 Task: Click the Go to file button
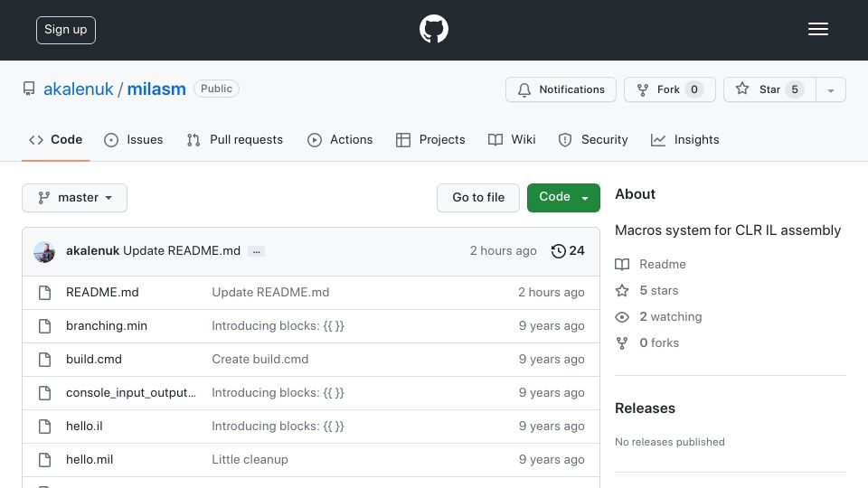[x=478, y=198]
